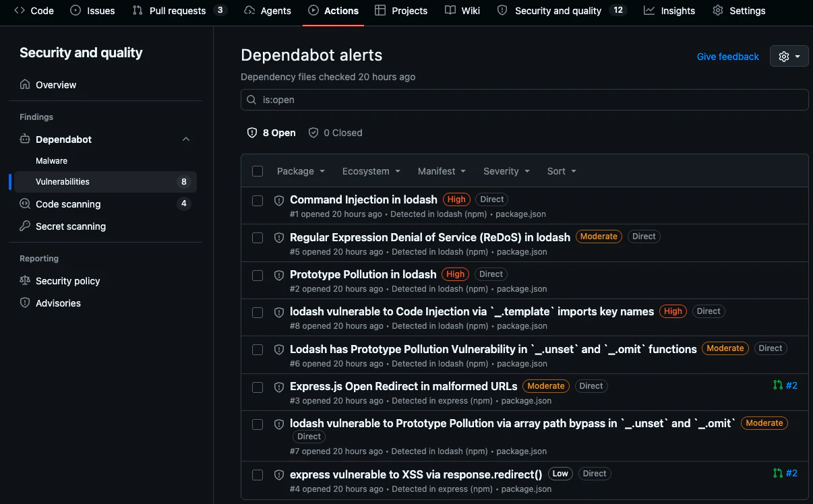Check the Prototype Pollution in lodash alert
Screen dimensions: 813x504
[258, 275]
